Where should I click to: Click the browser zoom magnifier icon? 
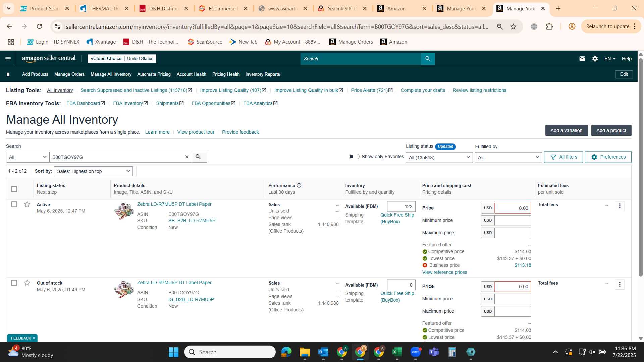pos(500,26)
